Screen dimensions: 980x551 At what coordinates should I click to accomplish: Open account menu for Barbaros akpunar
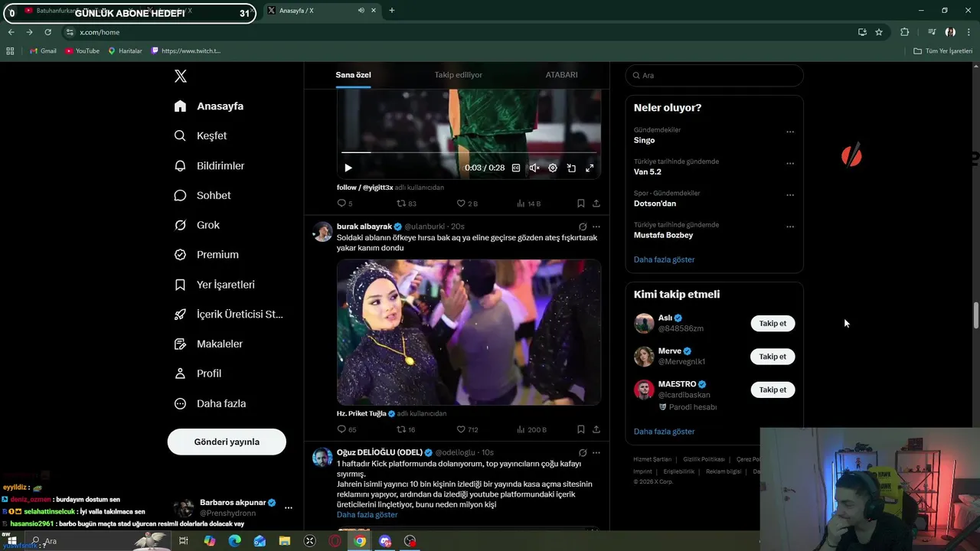289,507
